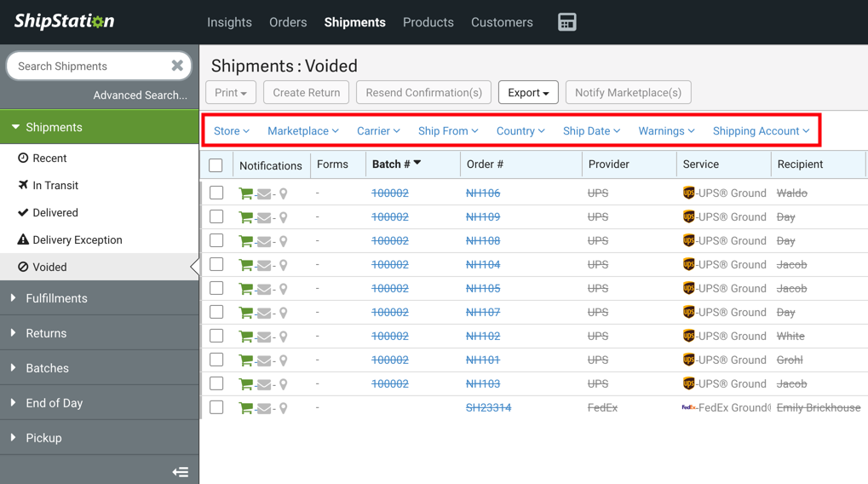Click the map pin icon in row NH107

point(283,313)
